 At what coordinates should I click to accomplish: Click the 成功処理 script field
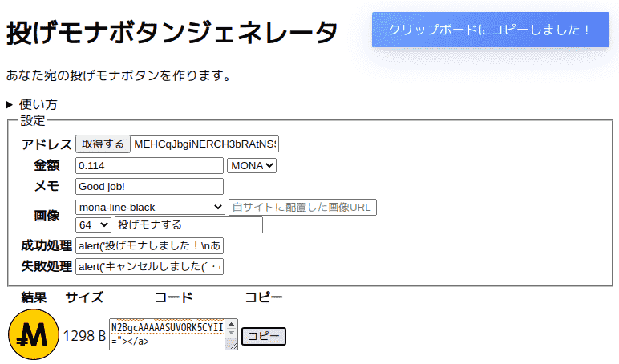click(149, 245)
